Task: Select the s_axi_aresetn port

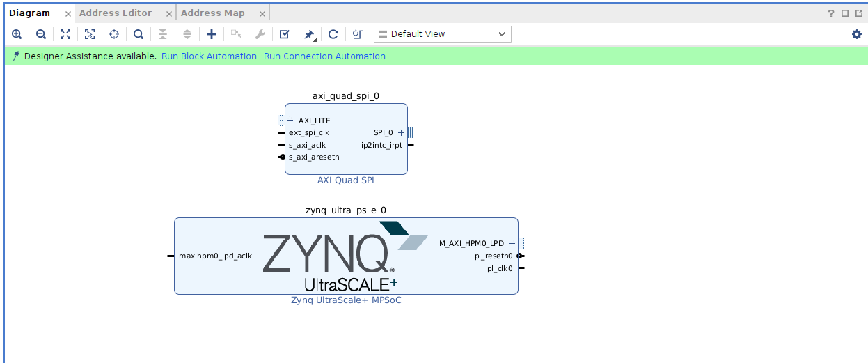Action: point(314,157)
